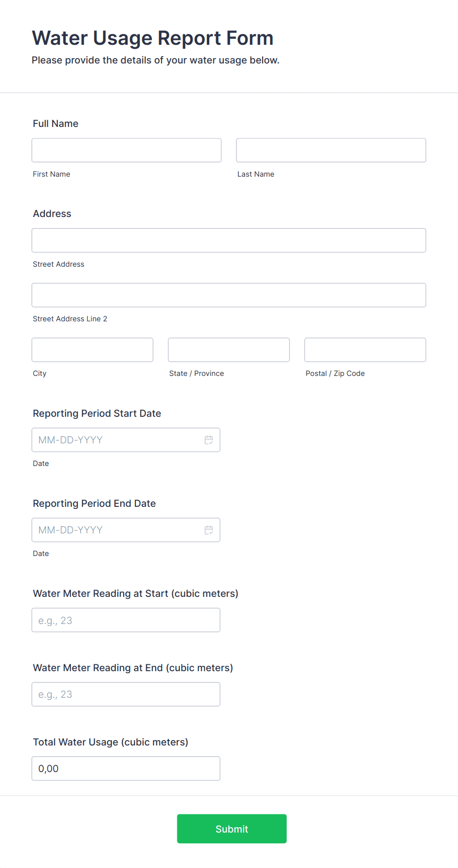Click the Total Water Usage label
The image size is (458, 868).
(x=111, y=742)
